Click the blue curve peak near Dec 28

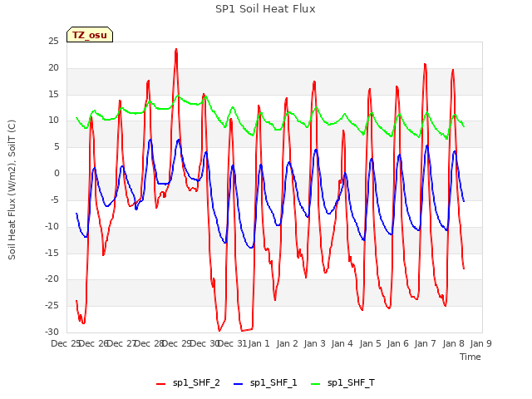[x=150, y=140]
